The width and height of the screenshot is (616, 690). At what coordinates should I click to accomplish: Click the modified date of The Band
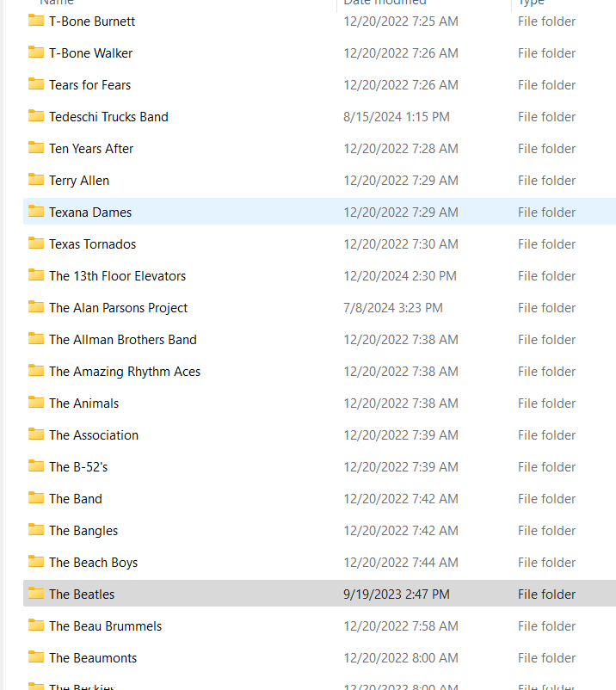[x=400, y=499]
